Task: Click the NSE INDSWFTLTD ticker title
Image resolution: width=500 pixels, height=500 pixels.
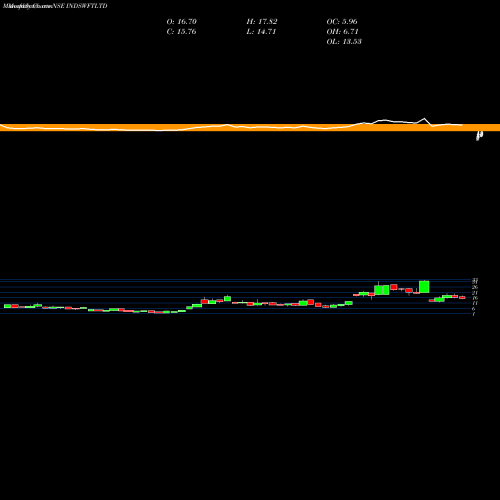Action: pos(80,6)
